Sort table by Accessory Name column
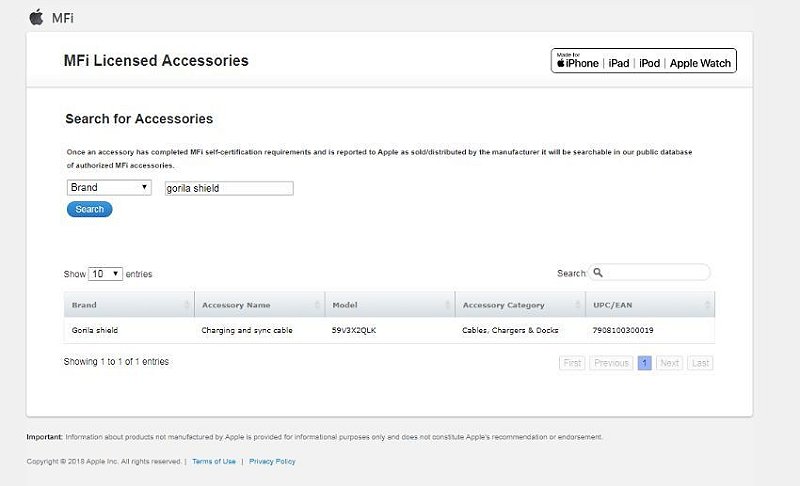This screenshot has width=800, height=486. (259, 304)
